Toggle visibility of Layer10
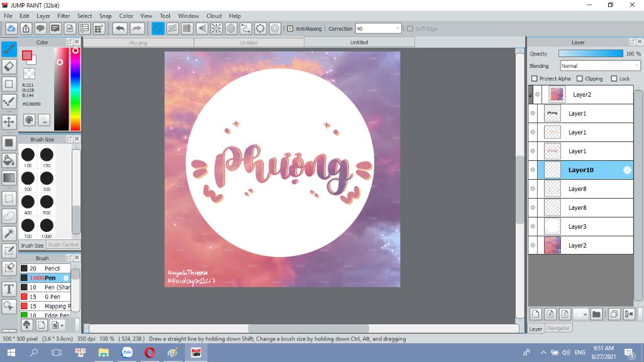Screen dimensions: 644x362 pos(533,170)
